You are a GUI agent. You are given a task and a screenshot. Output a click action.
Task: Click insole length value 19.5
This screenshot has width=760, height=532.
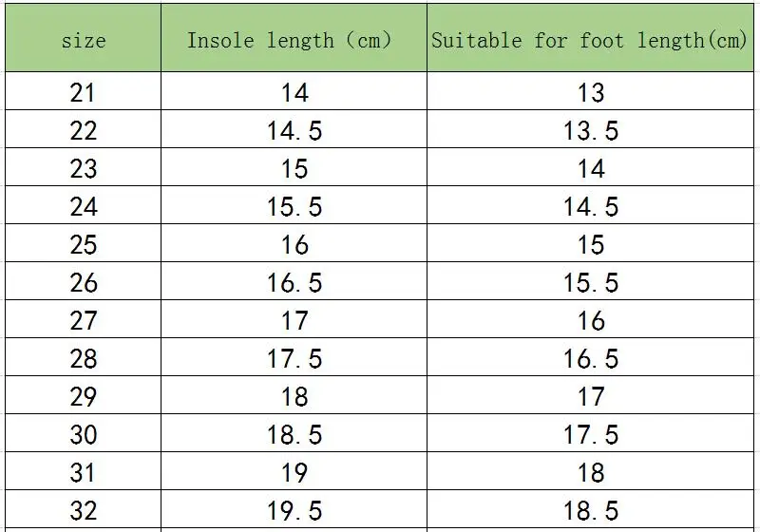[294, 510]
